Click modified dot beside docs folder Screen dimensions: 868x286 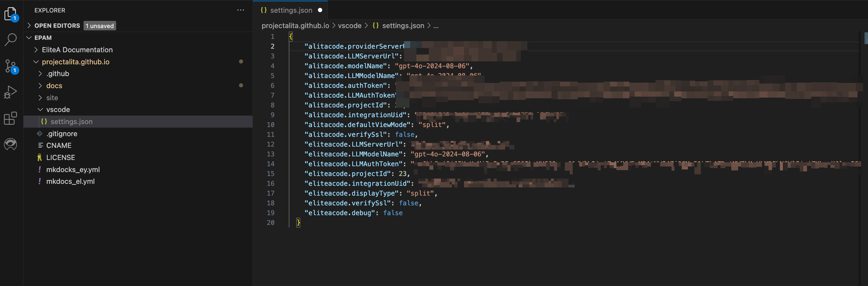tap(241, 85)
